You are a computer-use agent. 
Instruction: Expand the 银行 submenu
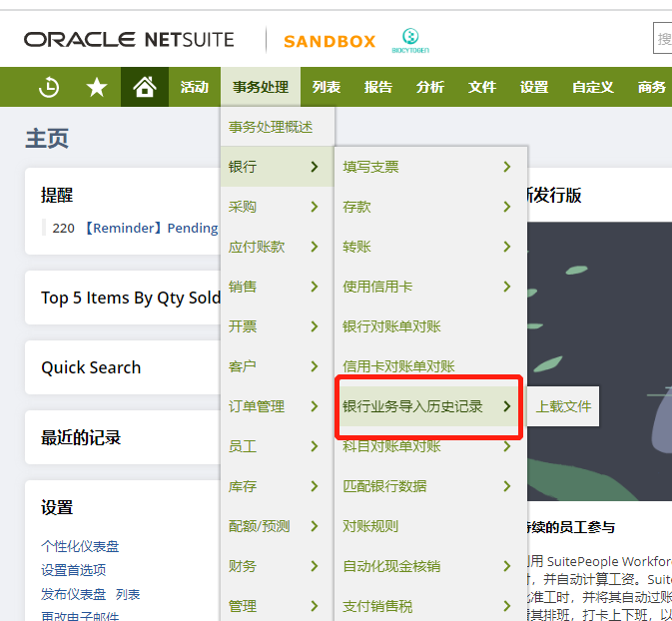(x=278, y=167)
